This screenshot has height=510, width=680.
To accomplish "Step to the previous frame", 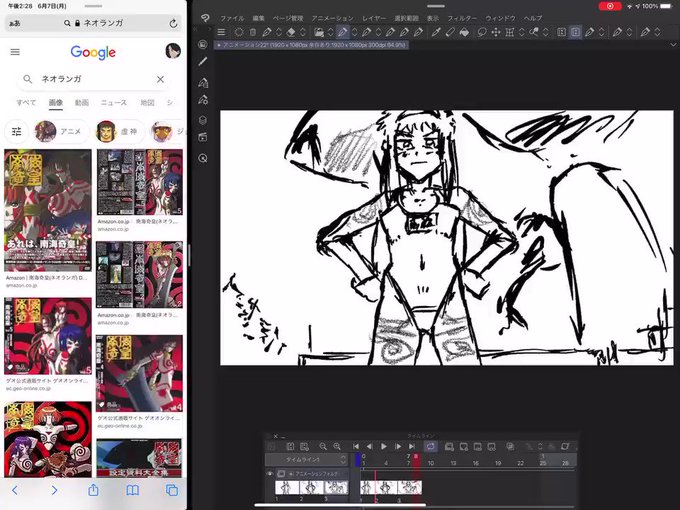I will click(369, 446).
